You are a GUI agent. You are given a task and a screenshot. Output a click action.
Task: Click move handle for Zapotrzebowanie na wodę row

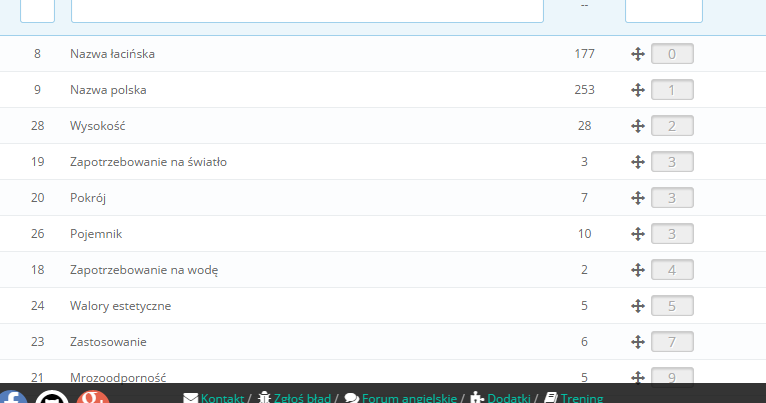pyautogui.click(x=638, y=270)
